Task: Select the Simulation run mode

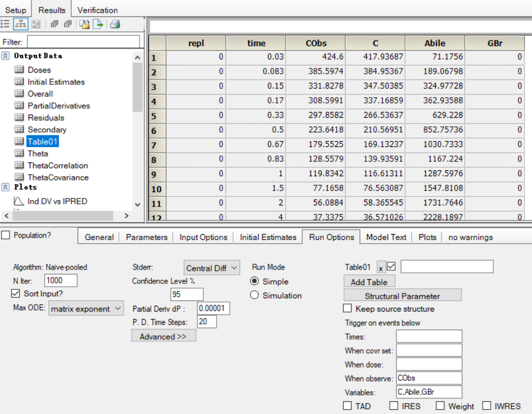Action: pyautogui.click(x=254, y=295)
